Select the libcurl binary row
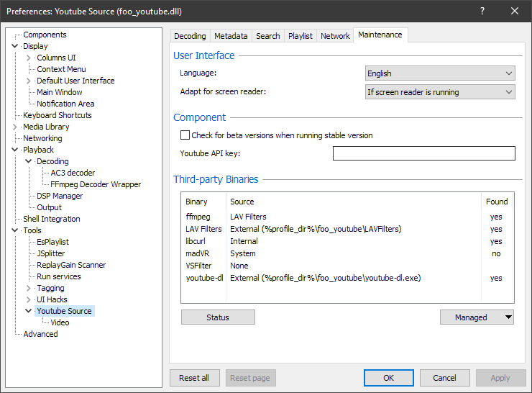 coord(347,241)
